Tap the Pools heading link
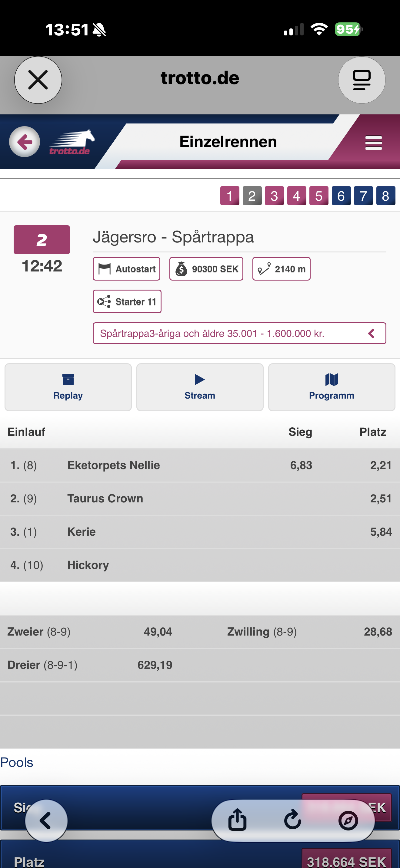Image resolution: width=400 pixels, height=868 pixels. (x=17, y=762)
